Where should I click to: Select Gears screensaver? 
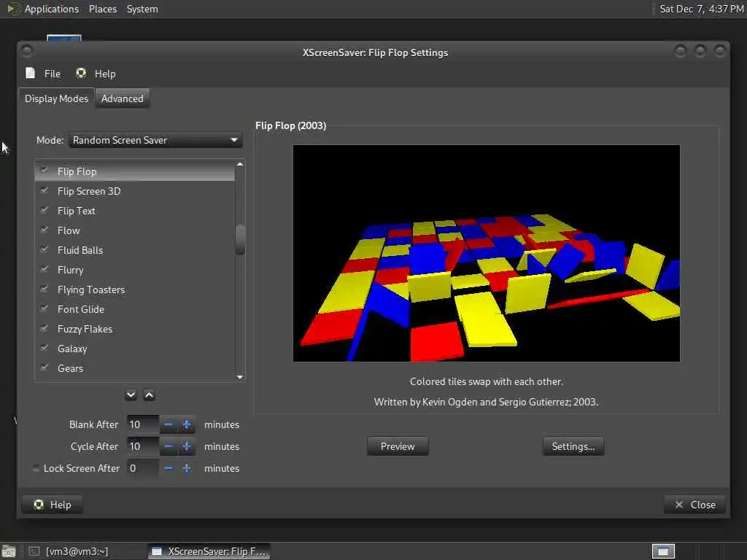pos(135,368)
